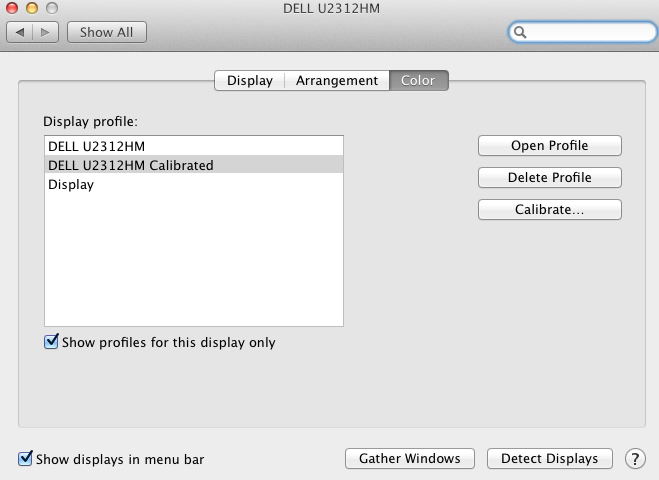This screenshot has width=659, height=480.
Task: Click the magnifier icon in search field
Action: (x=520, y=32)
